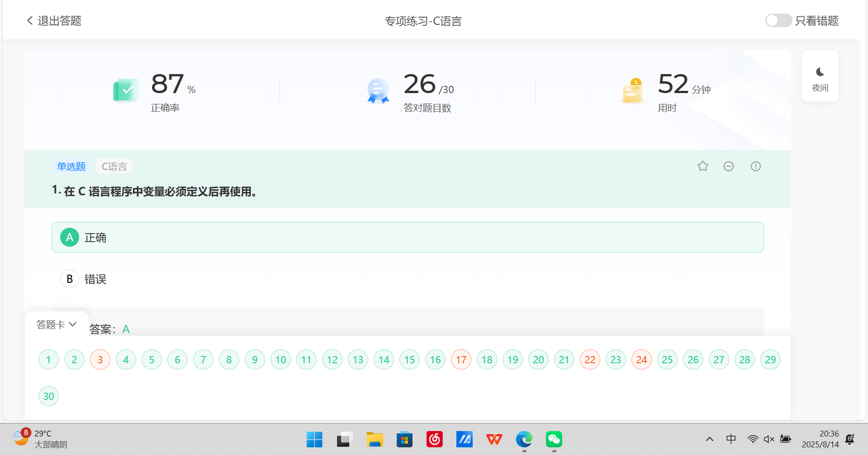Star the current question as favorite
This screenshot has height=455, width=868.
click(x=702, y=166)
